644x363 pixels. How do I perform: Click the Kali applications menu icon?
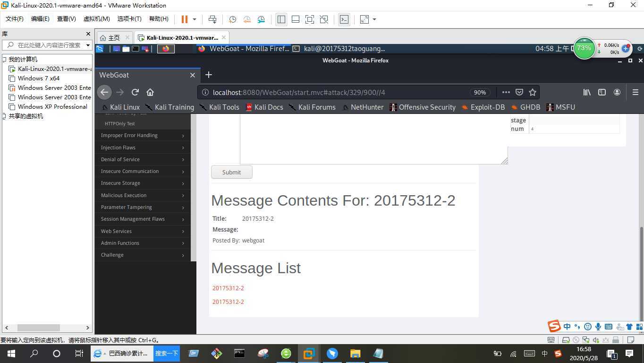[100, 48]
